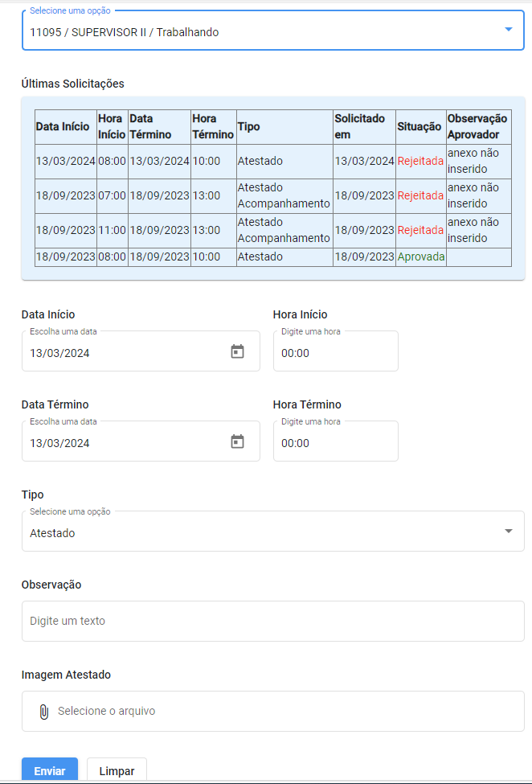This screenshot has width=532, height=784.
Task: Expand the SUPERVISOR II position dropdown arrow
Action: (x=509, y=30)
